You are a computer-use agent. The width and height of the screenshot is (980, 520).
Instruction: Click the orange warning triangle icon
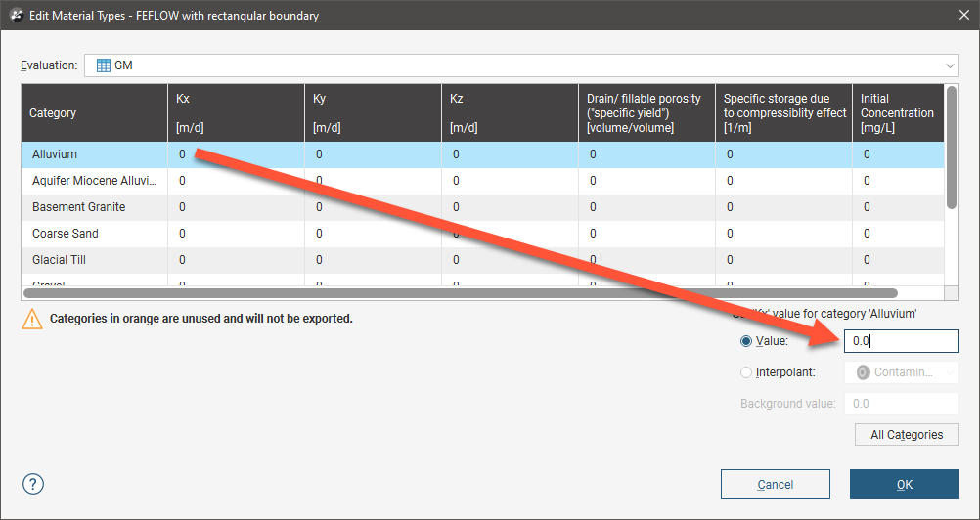click(x=33, y=320)
